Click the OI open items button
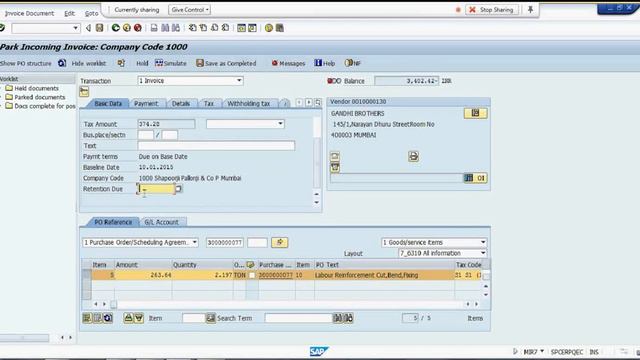 click(481, 178)
